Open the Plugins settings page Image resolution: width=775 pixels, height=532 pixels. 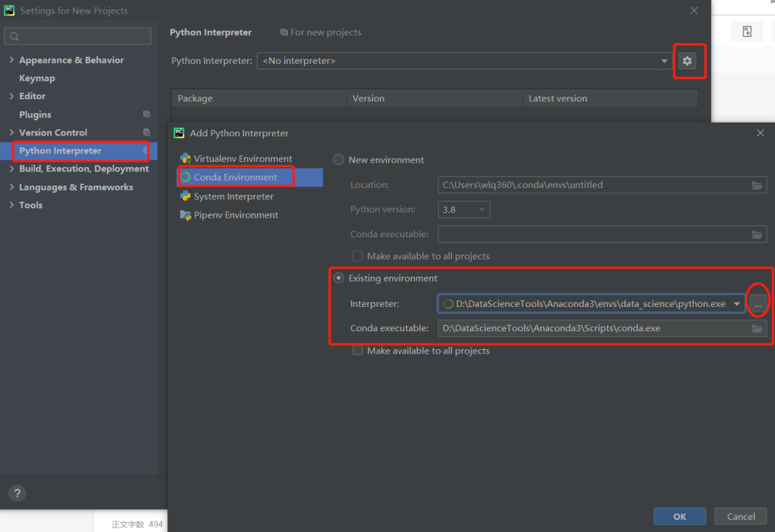coord(35,115)
